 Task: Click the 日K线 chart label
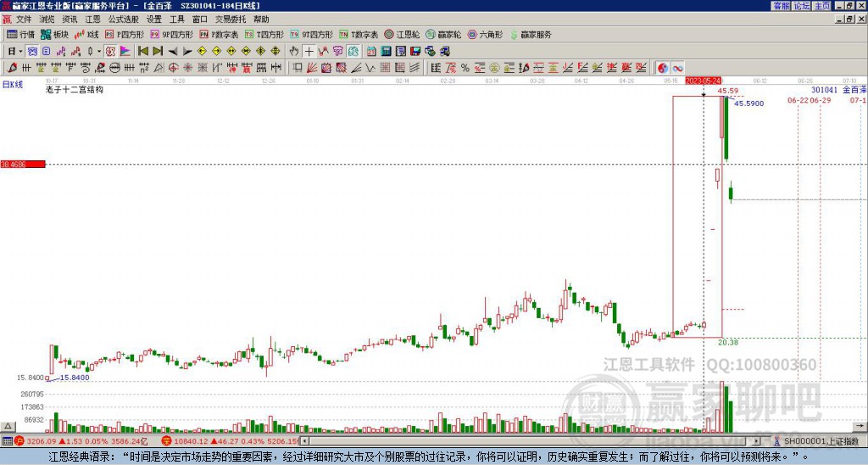click(13, 84)
